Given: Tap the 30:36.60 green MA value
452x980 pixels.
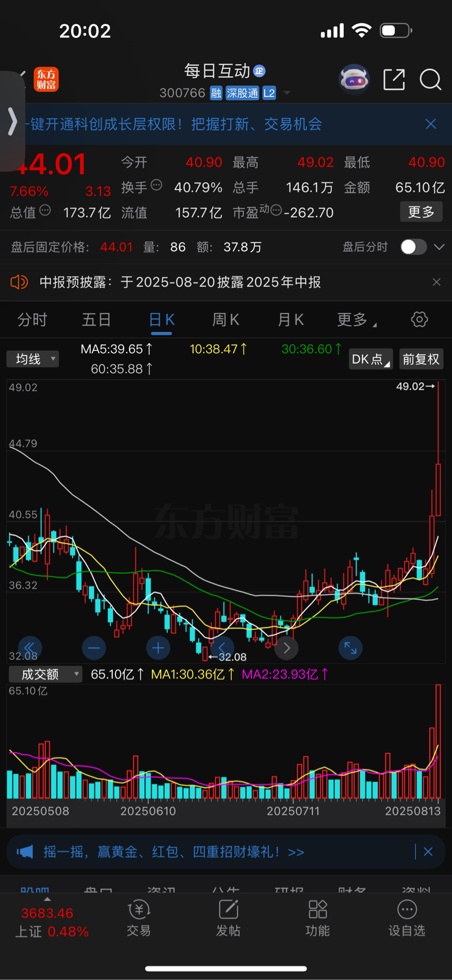Looking at the screenshot, I should click(311, 349).
